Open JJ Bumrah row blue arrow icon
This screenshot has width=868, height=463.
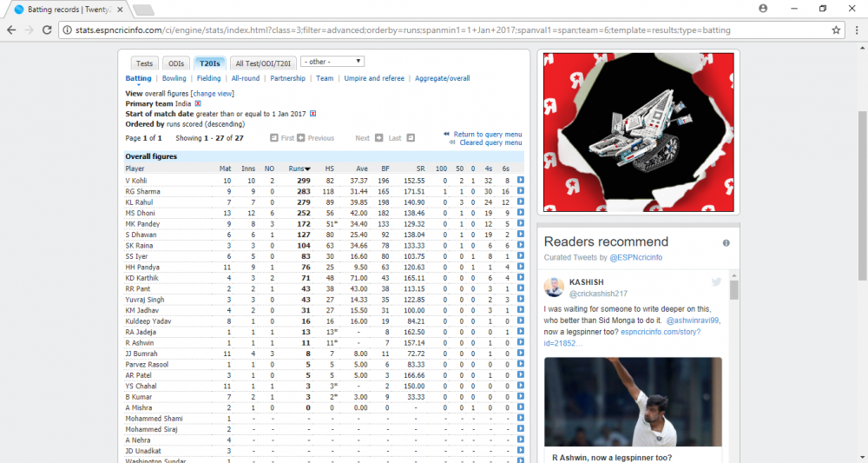tap(520, 354)
